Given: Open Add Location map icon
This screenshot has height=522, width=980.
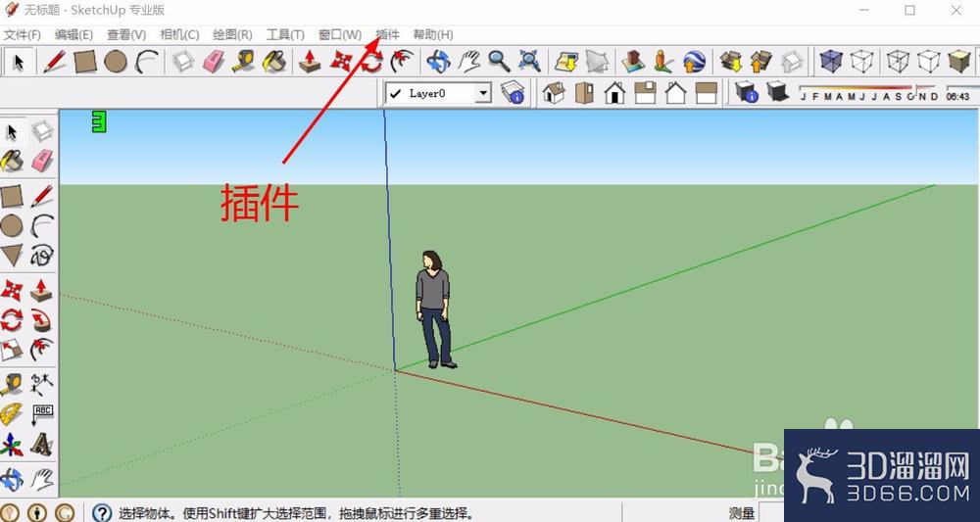Looking at the screenshot, I should tap(566, 61).
